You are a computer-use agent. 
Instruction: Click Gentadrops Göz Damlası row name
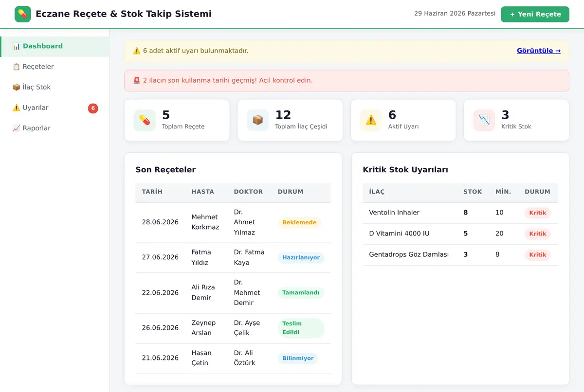409,254
